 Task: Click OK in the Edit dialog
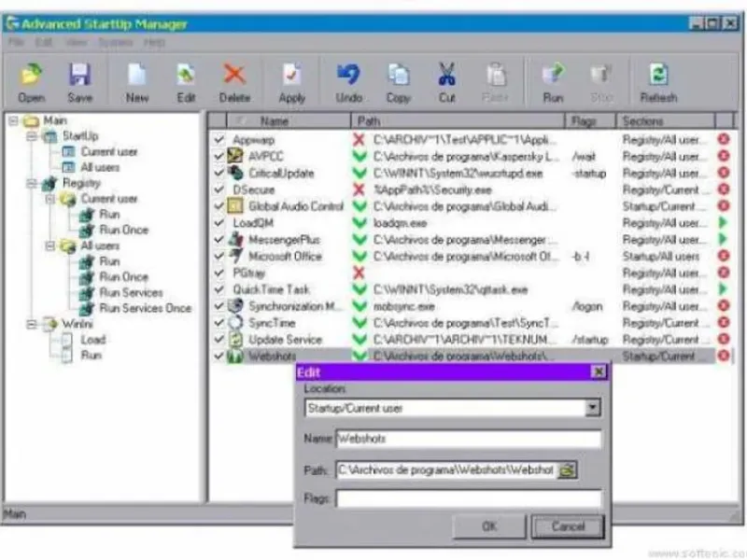click(x=489, y=526)
